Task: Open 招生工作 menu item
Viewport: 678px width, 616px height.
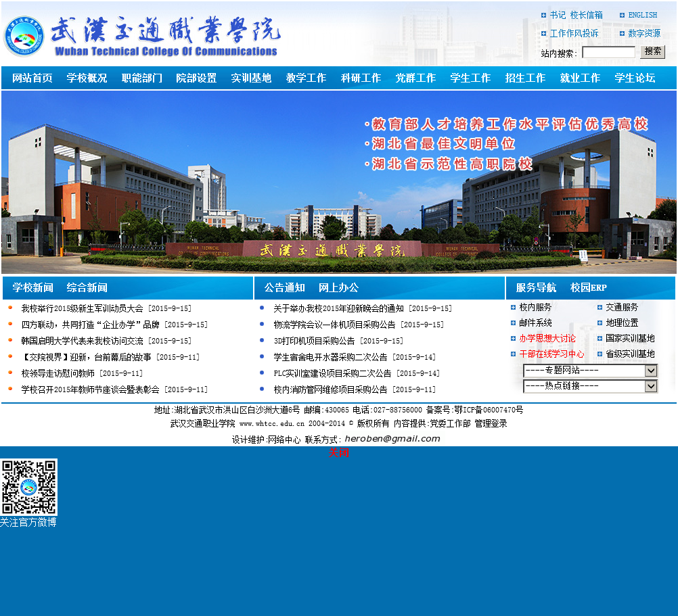Action: (x=525, y=78)
